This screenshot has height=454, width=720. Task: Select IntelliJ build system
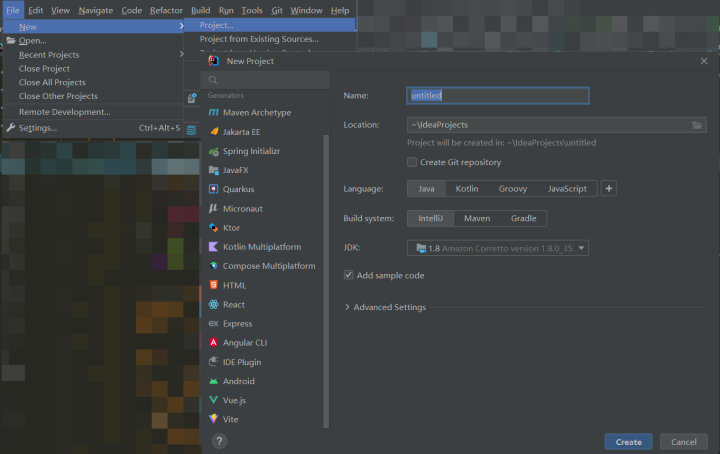[430, 219]
